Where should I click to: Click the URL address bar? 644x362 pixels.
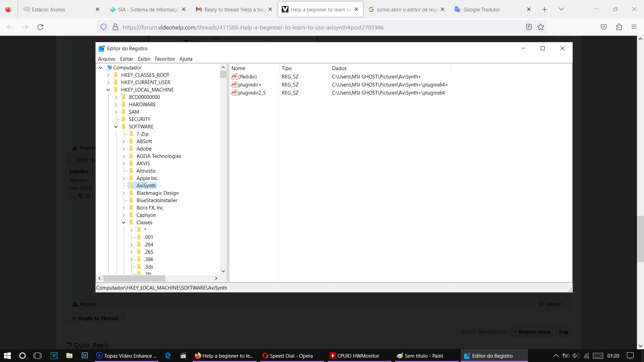[x=322, y=27]
